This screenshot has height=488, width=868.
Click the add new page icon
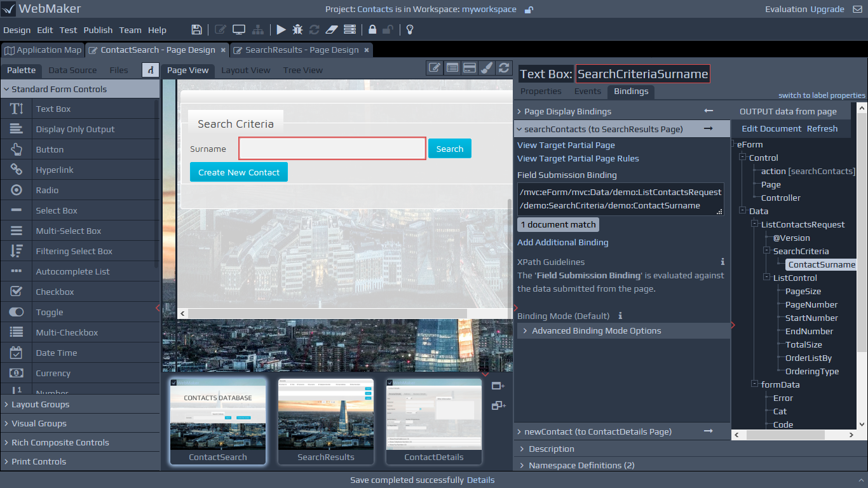click(x=498, y=386)
